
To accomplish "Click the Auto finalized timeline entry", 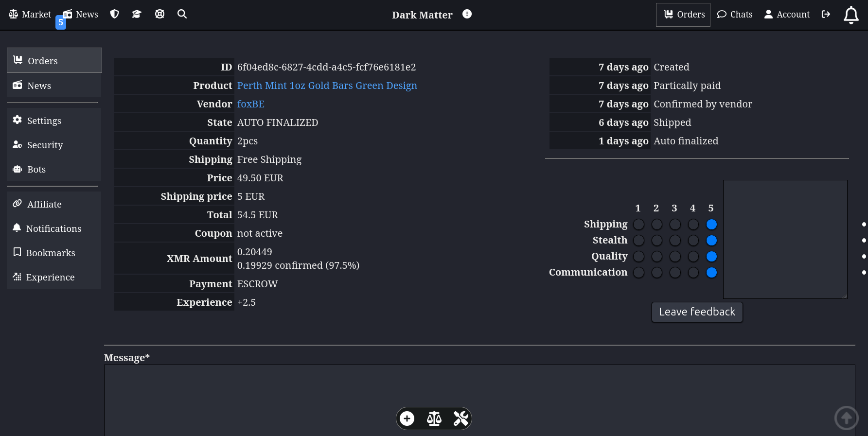I will (x=686, y=141).
